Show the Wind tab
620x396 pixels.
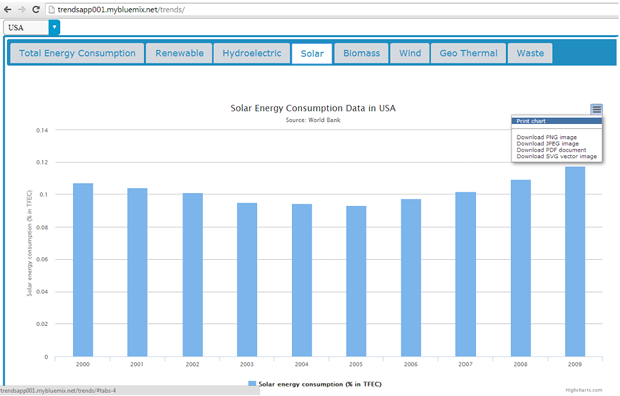click(410, 53)
